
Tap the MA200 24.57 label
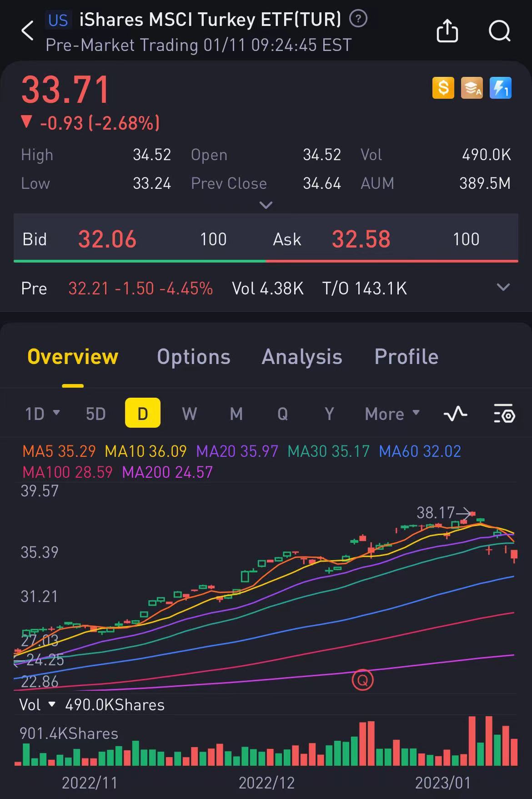pyautogui.click(x=167, y=472)
